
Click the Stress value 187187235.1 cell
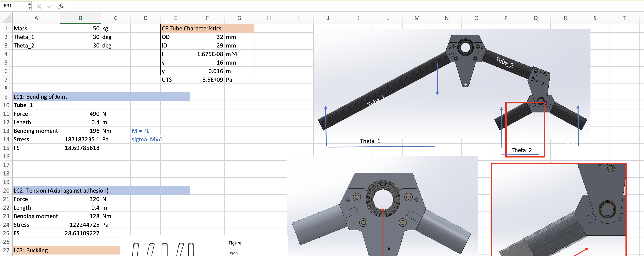coord(81,139)
